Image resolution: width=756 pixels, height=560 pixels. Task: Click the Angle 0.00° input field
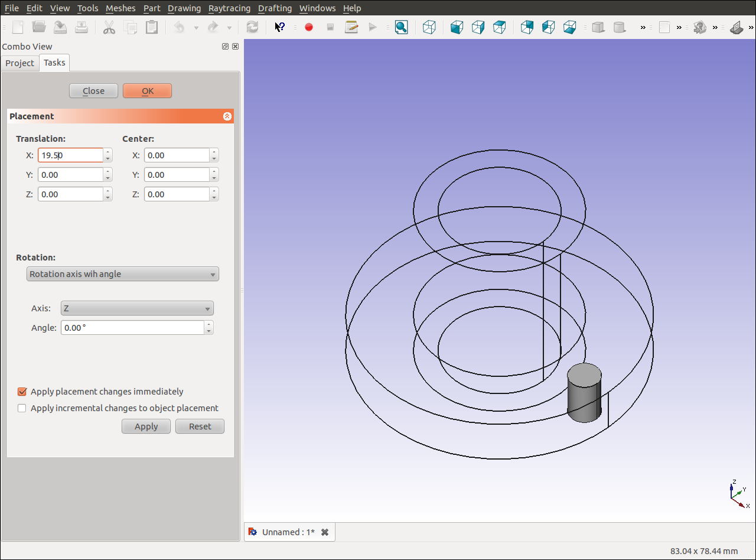point(132,328)
